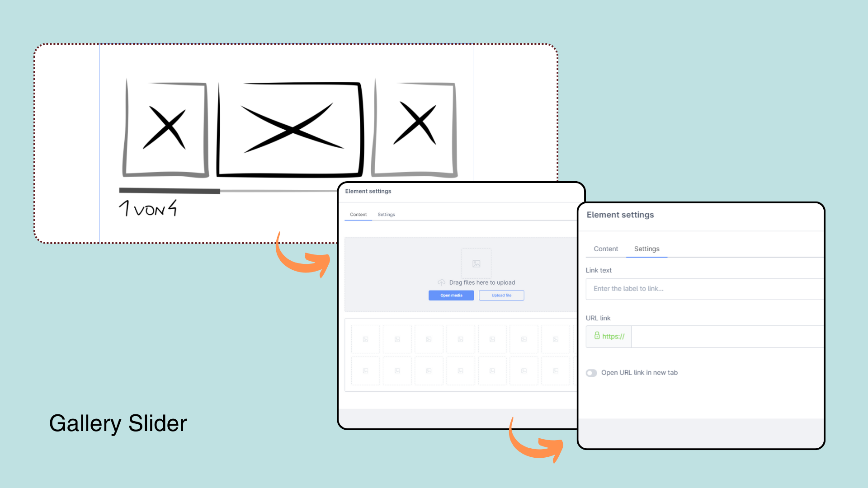Click the URL link input field

tap(715, 335)
